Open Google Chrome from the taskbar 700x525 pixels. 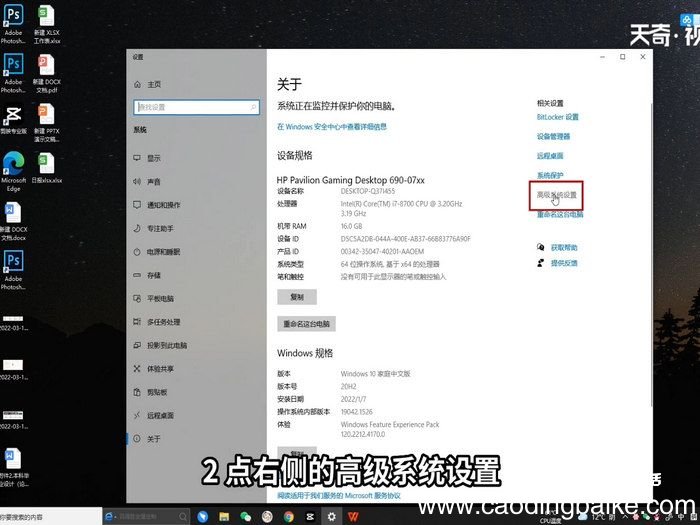tap(289, 517)
